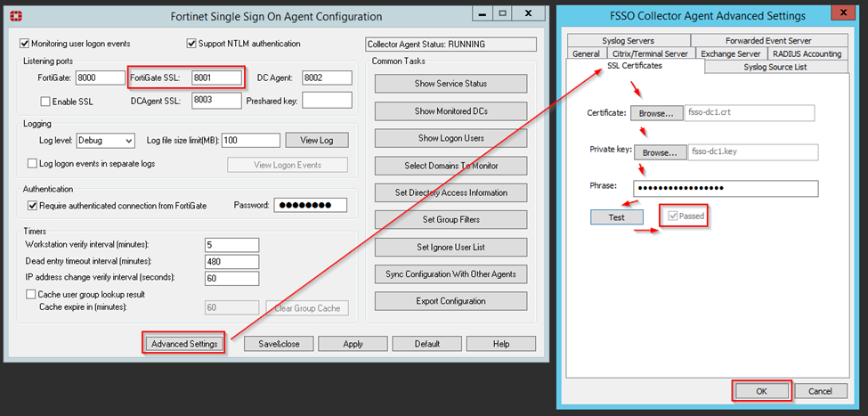Switch to the Forwarded Event Server tab
The width and height of the screenshot is (868, 416).
click(x=769, y=40)
